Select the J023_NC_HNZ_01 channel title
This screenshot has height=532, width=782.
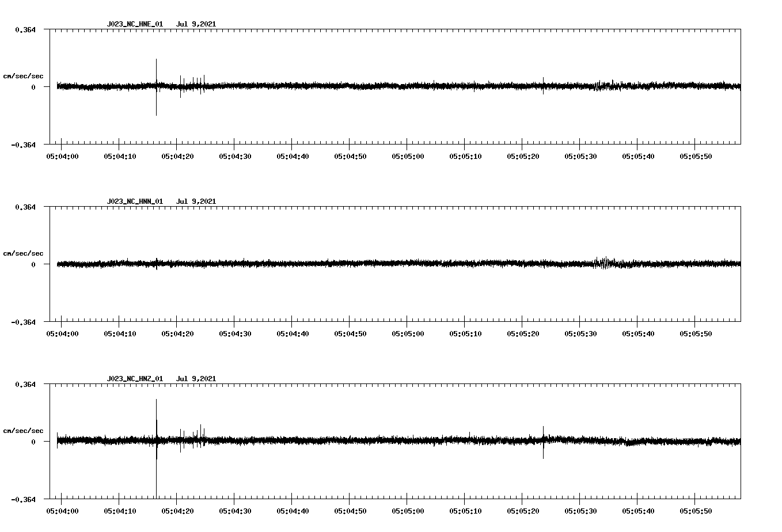[135, 379]
